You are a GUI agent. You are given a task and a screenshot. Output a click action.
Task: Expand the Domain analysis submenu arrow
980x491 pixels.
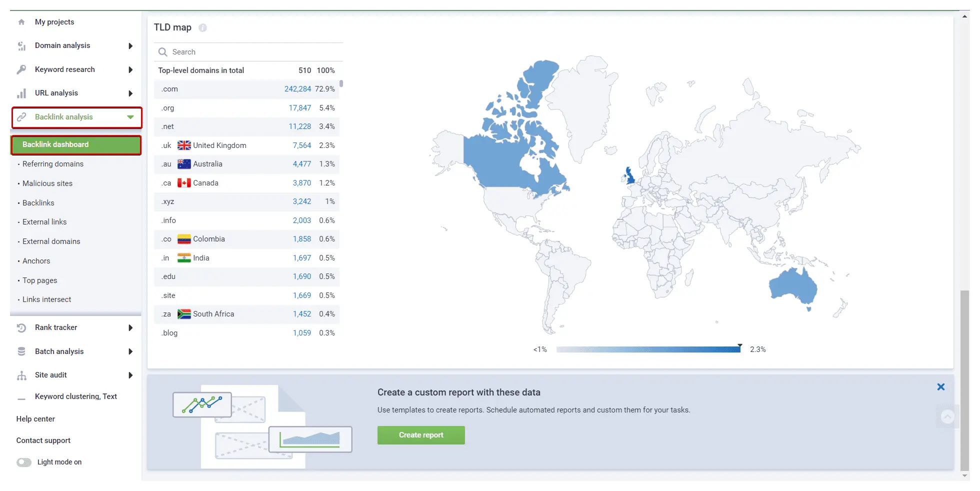point(130,46)
